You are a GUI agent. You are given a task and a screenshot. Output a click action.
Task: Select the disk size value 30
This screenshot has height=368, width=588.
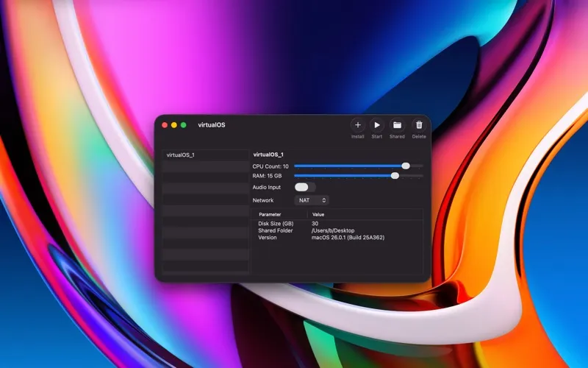pos(315,224)
